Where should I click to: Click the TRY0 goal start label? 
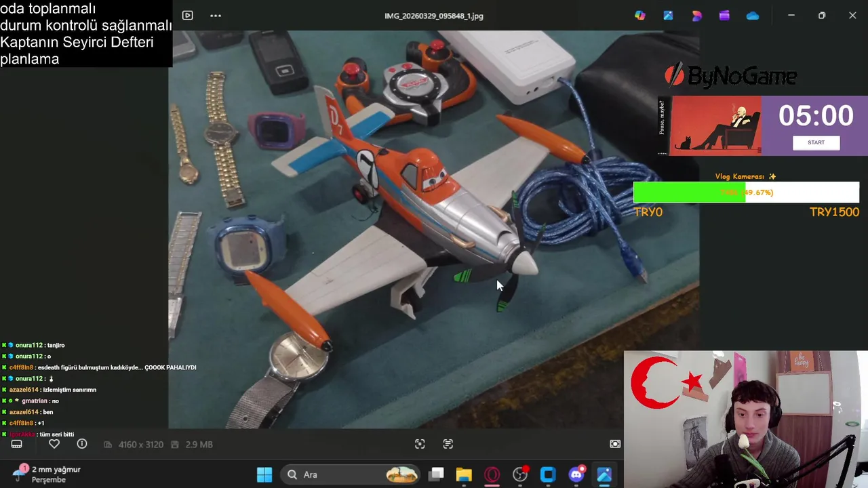(648, 212)
